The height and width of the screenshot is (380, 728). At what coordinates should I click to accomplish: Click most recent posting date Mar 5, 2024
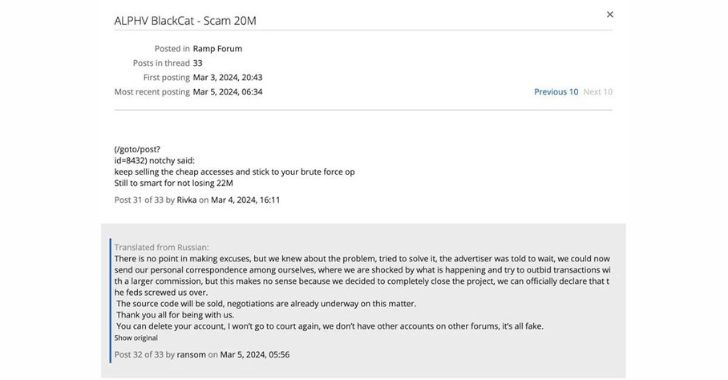pos(228,92)
